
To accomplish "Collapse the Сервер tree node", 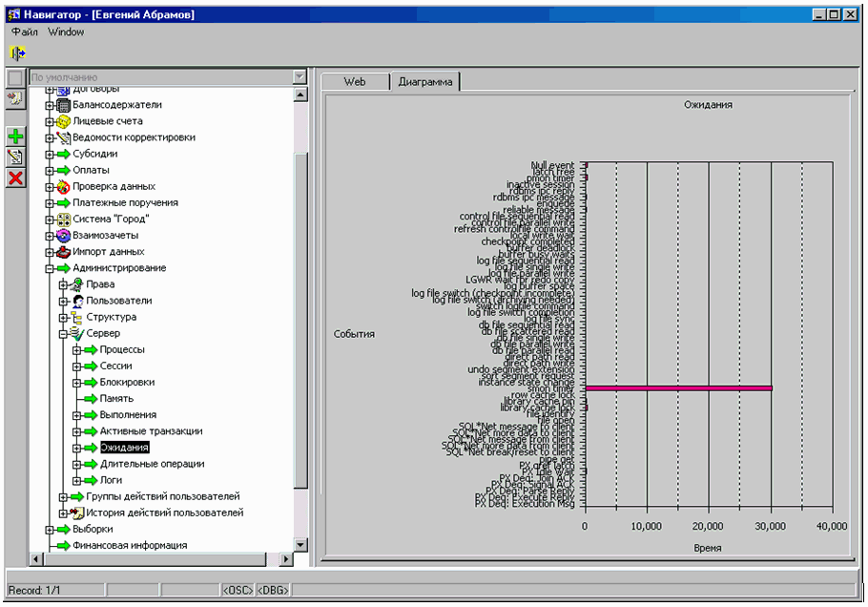I will (x=64, y=334).
